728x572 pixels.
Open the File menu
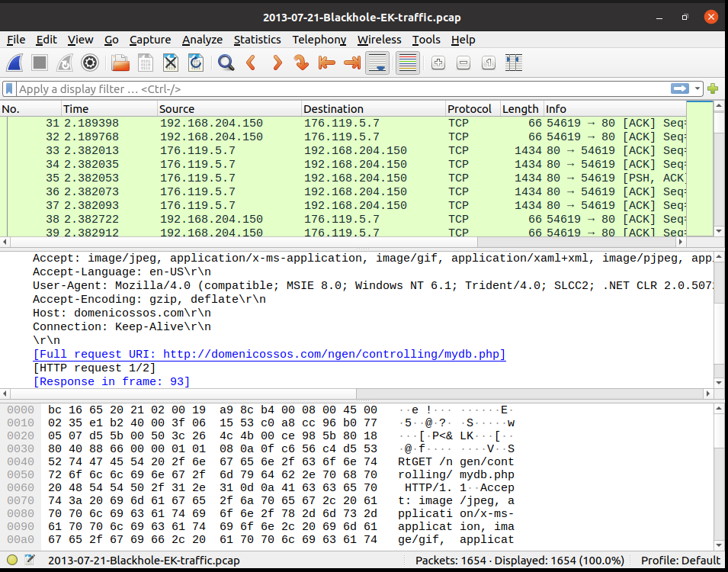[16, 40]
